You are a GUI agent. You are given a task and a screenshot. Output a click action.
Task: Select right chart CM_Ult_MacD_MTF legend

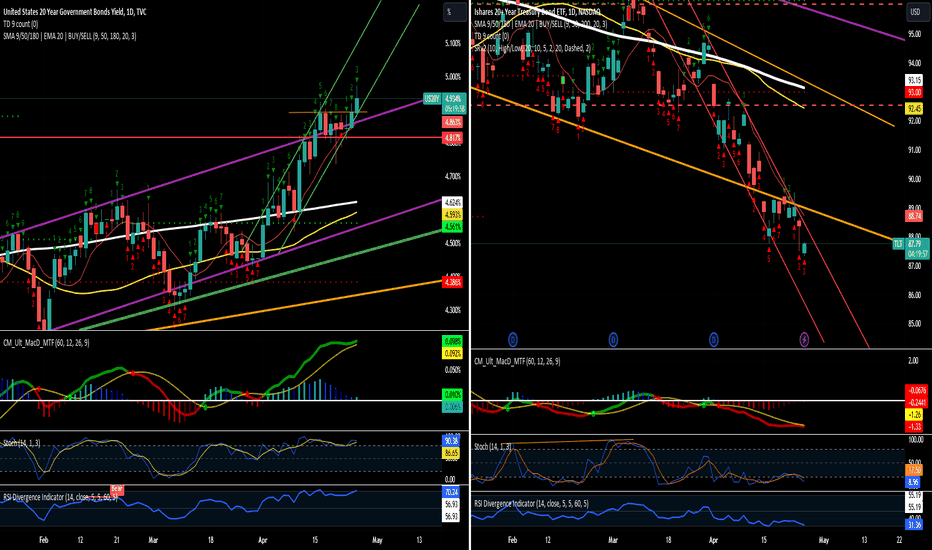tap(517, 361)
